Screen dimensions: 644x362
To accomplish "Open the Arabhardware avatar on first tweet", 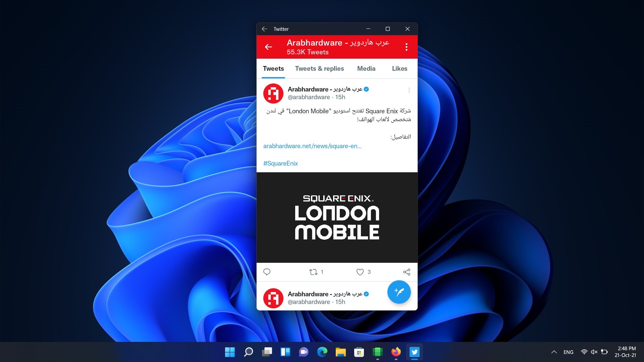I will (x=273, y=94).
